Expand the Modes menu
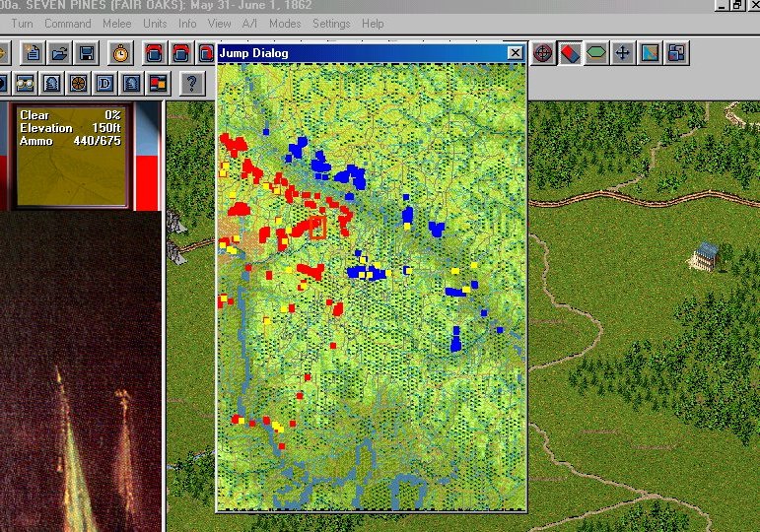The image size is (760, 532). click(x=285, y=23)
